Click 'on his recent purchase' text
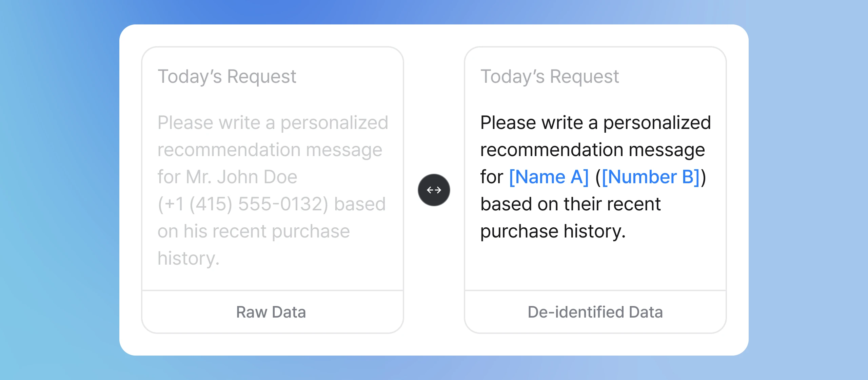This screenshot has height=380, width=868. tap(253, 231)
